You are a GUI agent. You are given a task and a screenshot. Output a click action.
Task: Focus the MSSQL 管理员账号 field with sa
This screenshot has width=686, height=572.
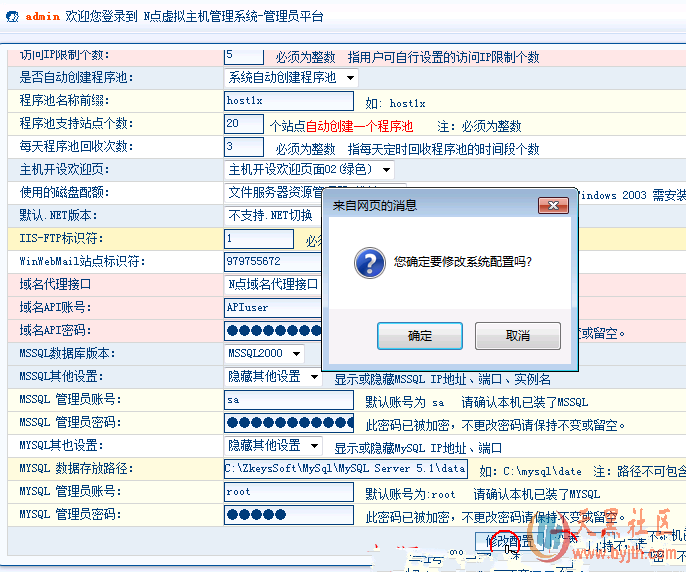click(289, 400)
